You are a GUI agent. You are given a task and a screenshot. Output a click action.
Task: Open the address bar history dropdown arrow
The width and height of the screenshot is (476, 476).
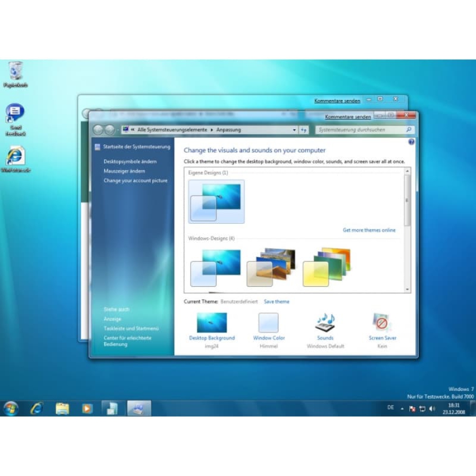(294, 130)
